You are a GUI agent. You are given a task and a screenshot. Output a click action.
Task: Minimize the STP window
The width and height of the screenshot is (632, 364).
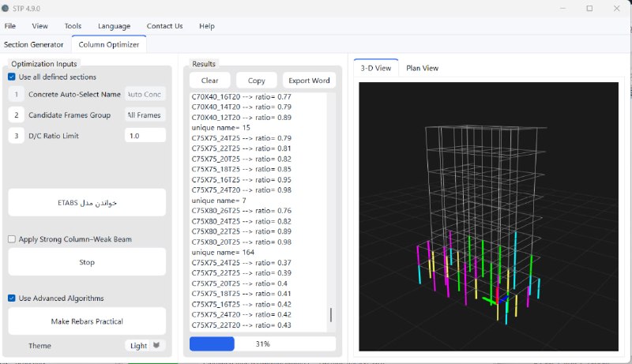coord(562,8)
